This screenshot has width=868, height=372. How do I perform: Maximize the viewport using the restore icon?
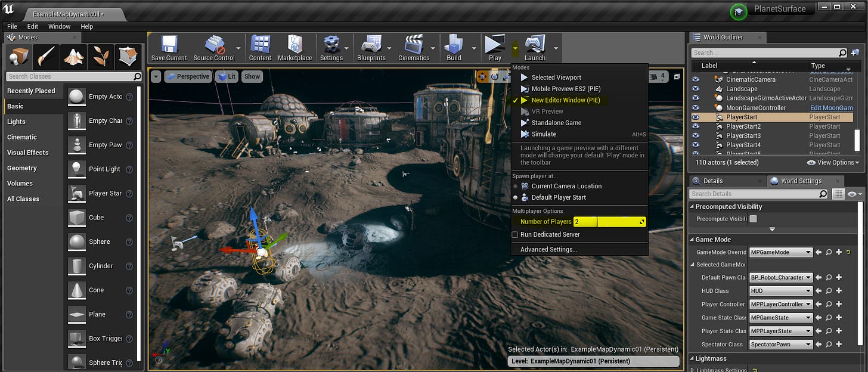pyautogui.click(x=677, y=76)
